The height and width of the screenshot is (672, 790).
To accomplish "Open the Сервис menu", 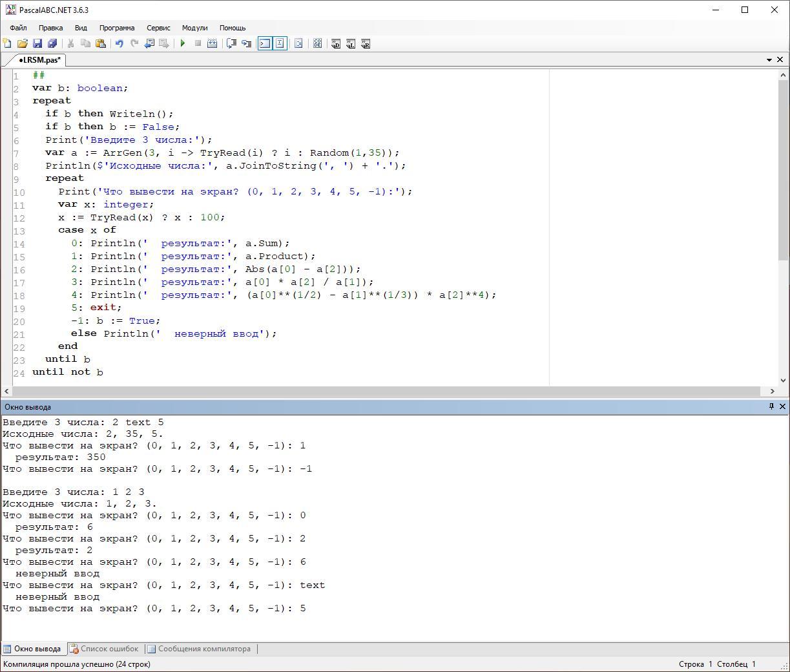I will click(x=158, y=28).
